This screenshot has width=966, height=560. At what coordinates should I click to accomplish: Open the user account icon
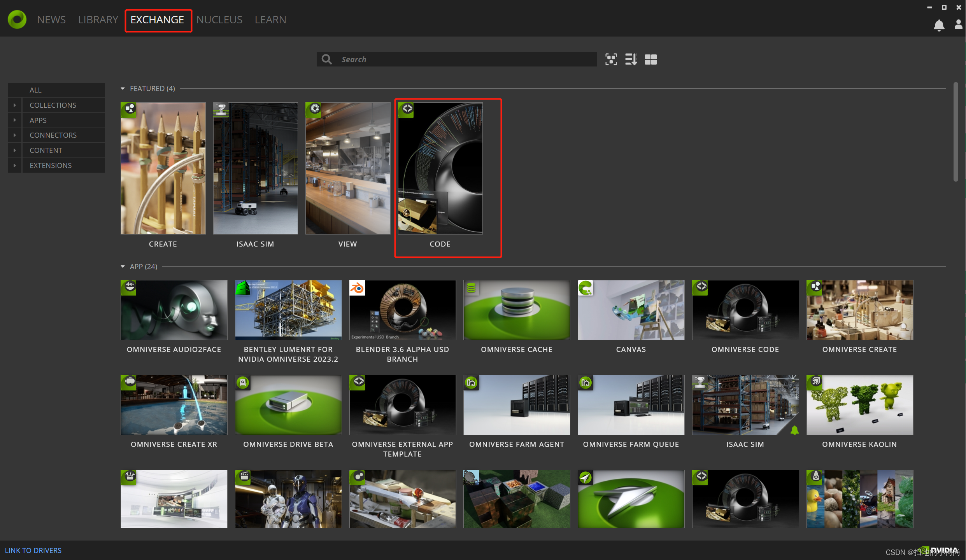coord(958,25)
